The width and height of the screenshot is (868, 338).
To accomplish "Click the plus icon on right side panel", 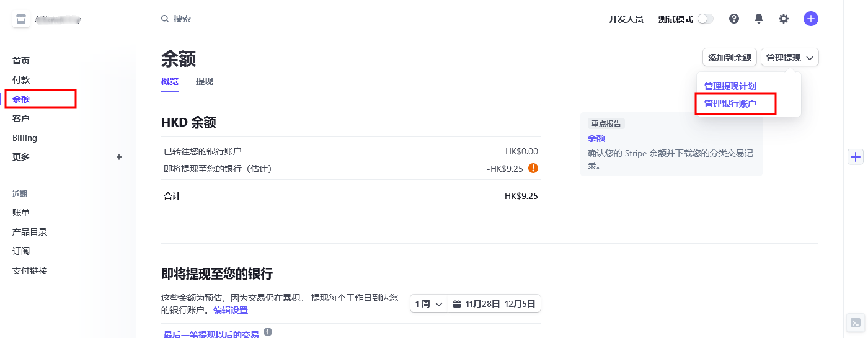I will coord(856,157).
